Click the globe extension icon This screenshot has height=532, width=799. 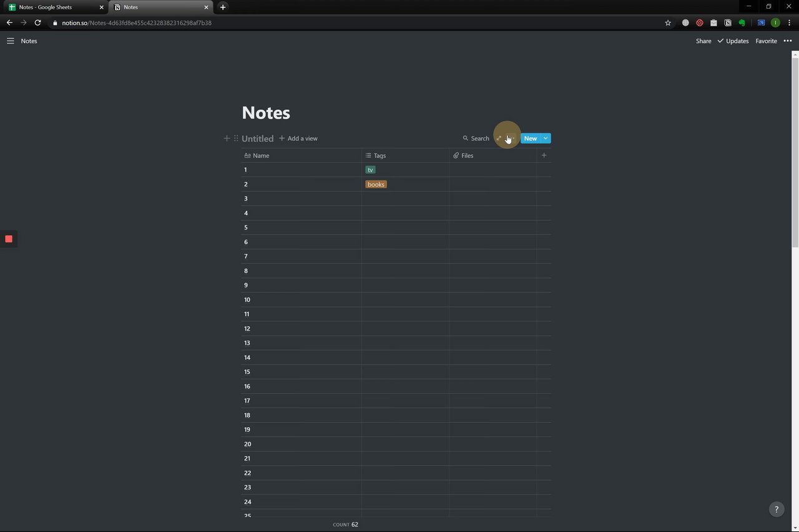click(x=685, y=22)
